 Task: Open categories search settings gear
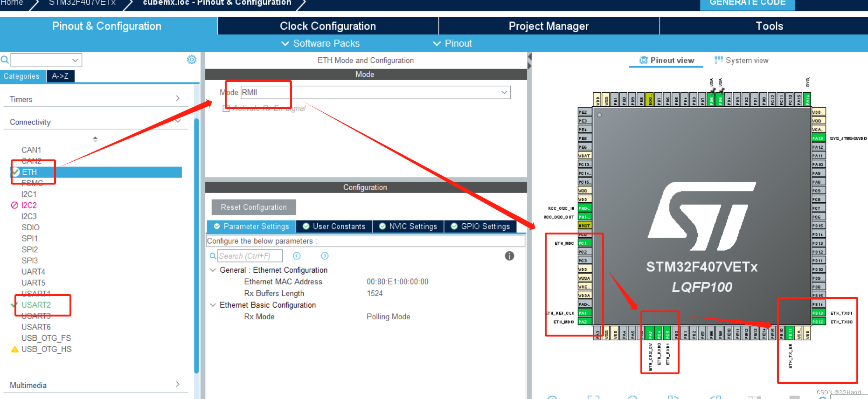tap(192, 60)
